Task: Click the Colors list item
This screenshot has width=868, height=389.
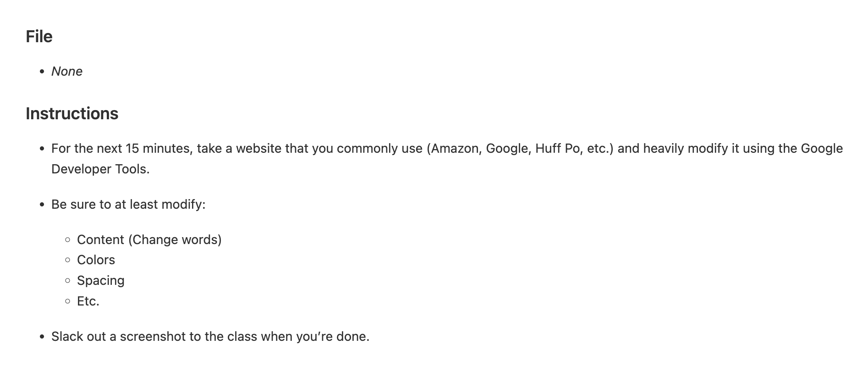Action: click(x=96, y=260)
